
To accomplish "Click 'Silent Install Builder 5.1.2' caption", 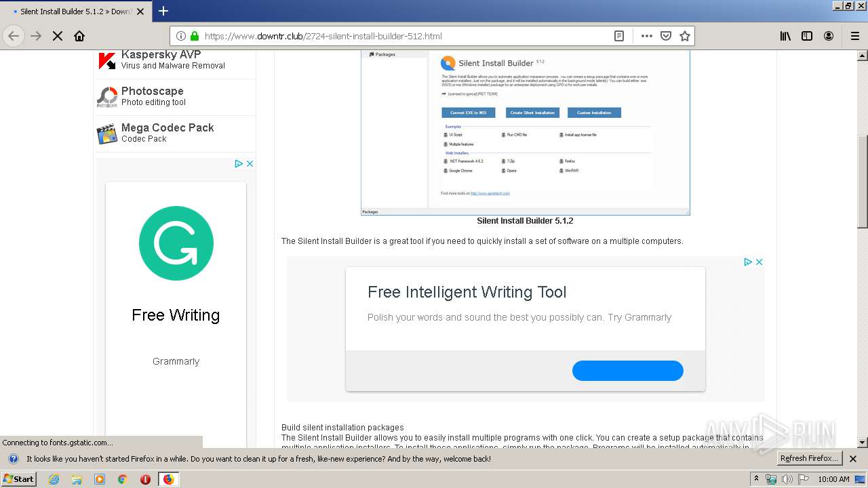I will (x=525, y=221).
